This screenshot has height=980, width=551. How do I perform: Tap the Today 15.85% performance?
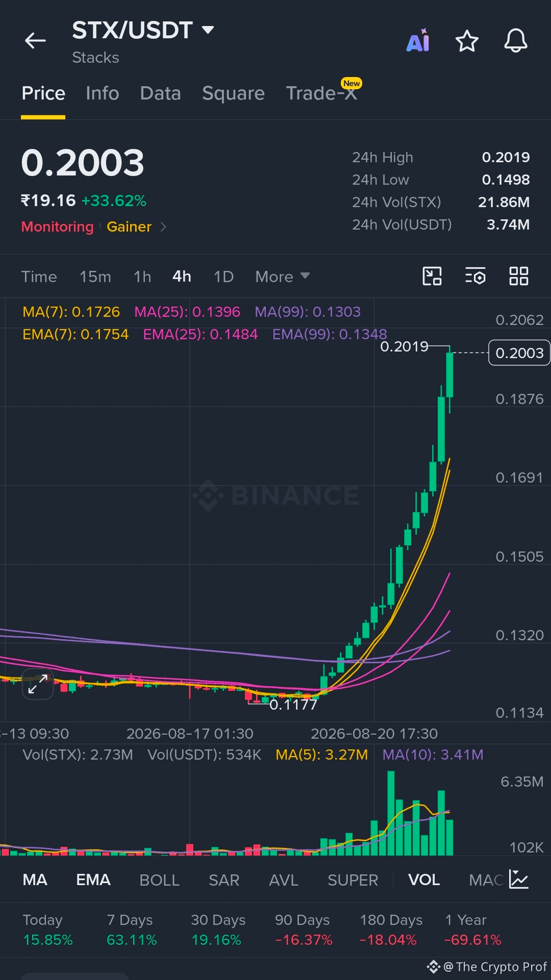[48, 929]
